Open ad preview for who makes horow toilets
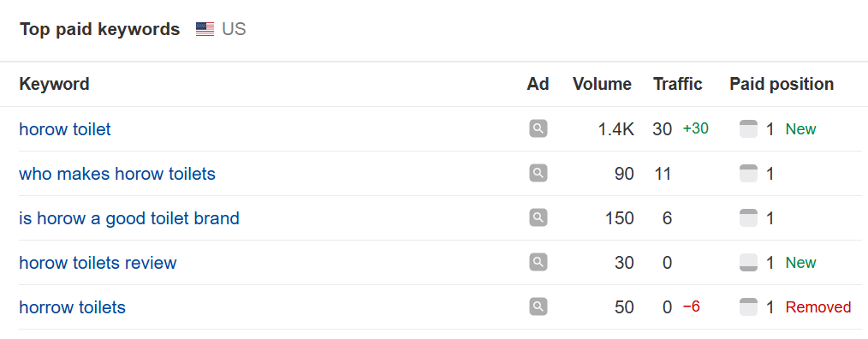The width and height of the screenshot is (868, 339). pos(538,174)
